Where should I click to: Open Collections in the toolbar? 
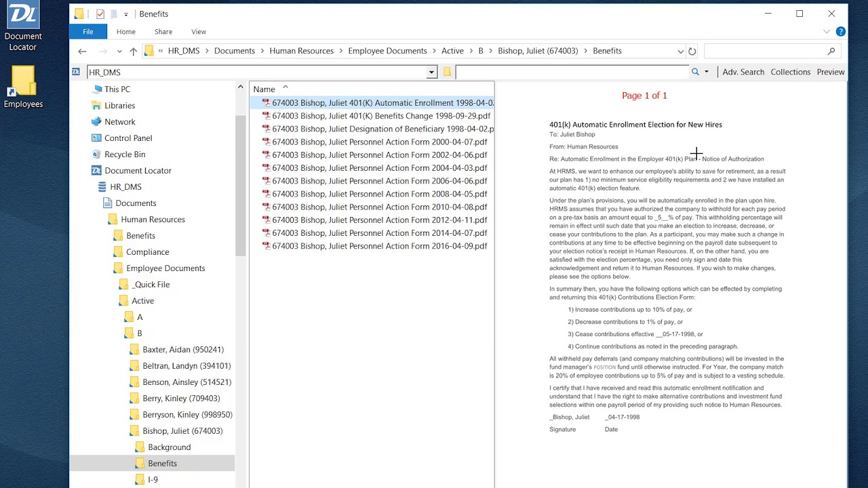pyautogui.click(x=791, y=72)
